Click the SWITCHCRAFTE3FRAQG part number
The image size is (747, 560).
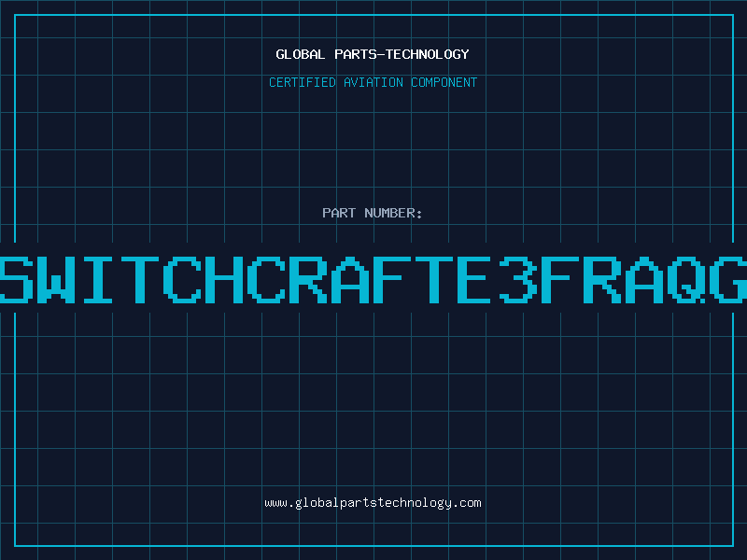(x=373, y=279)
